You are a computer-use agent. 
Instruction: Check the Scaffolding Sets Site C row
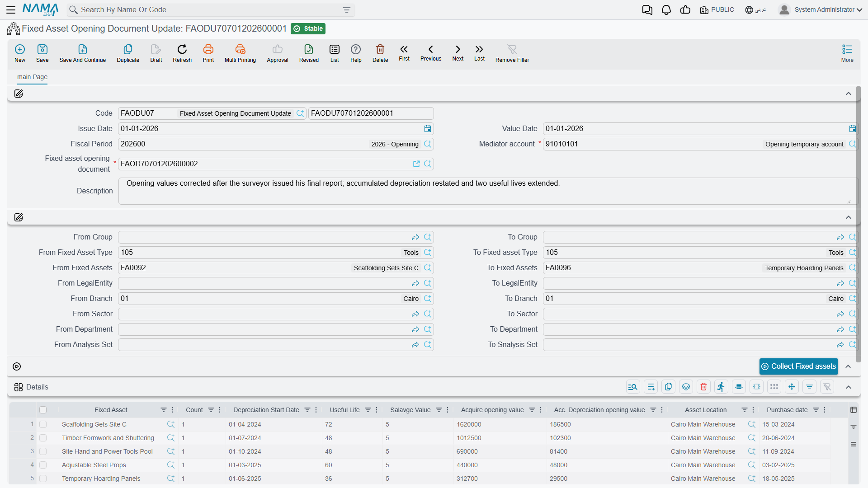pyautogui.click(x=43, y=424)
